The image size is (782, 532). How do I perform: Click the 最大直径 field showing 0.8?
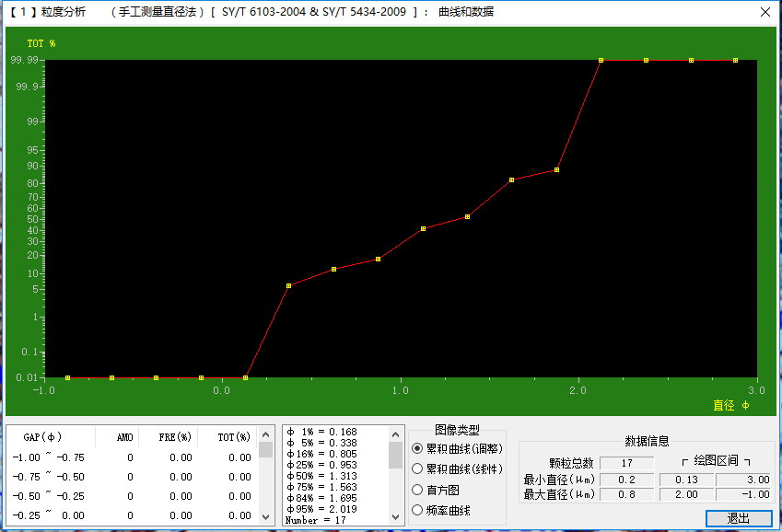click(x=626, y=494)
